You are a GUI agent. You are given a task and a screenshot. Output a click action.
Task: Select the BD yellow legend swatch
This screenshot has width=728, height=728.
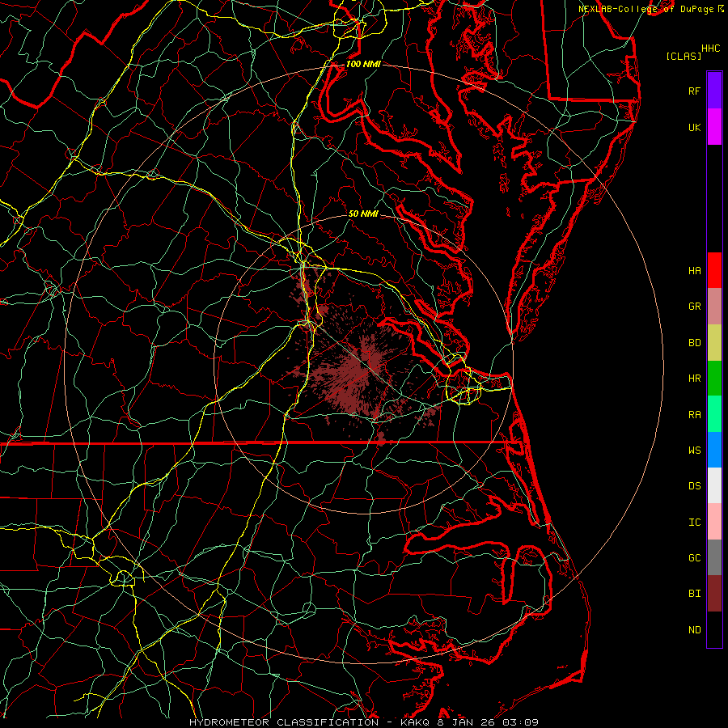714,342
